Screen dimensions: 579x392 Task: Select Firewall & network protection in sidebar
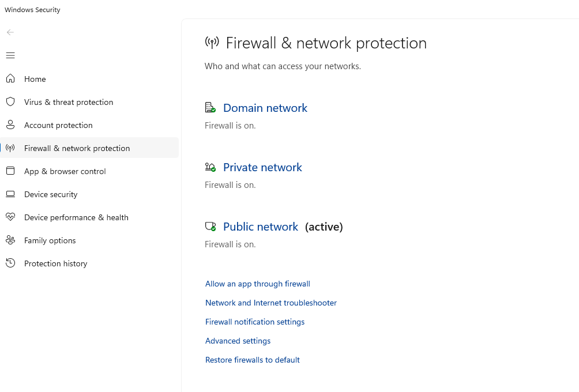pos(77,148)
